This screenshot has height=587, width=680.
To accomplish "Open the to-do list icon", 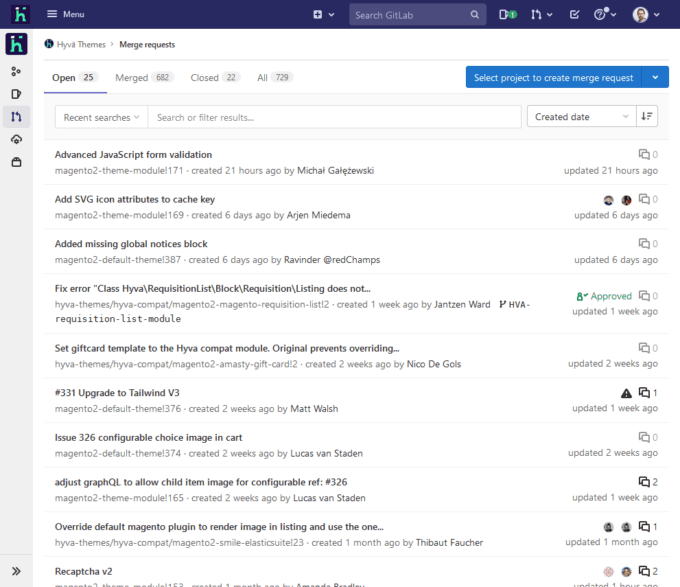I will (x=574, y=15).
